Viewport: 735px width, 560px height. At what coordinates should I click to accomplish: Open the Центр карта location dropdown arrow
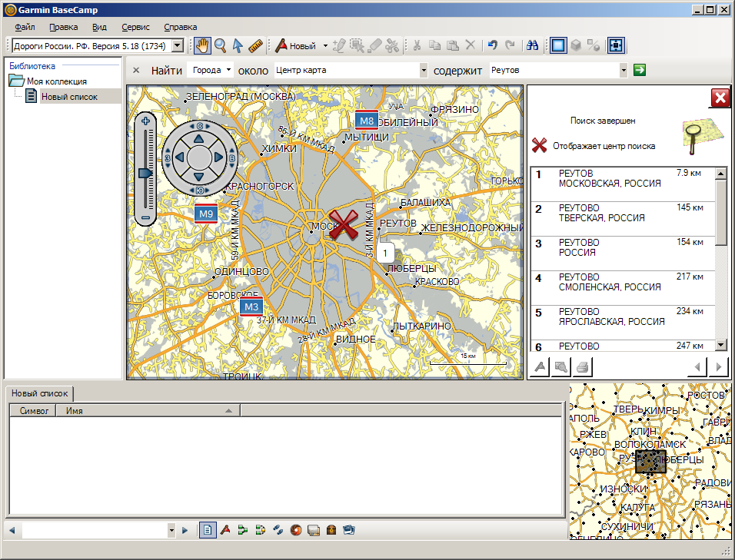click(x=424, y=71)
